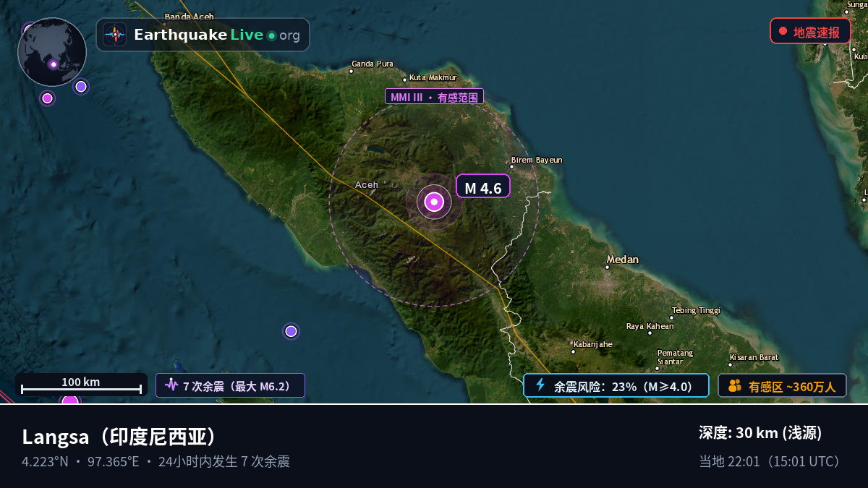The height and width of the screenshot is (488, 868).
Task: Select the purple aftershock marker offshore south
Action: pos(291,331)
